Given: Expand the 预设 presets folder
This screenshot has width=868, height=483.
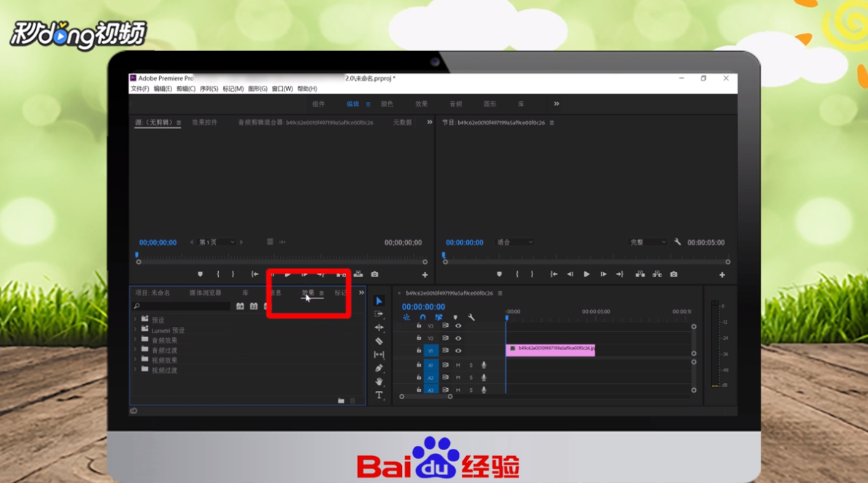Looking at the screenshot, I should point(135,320).
